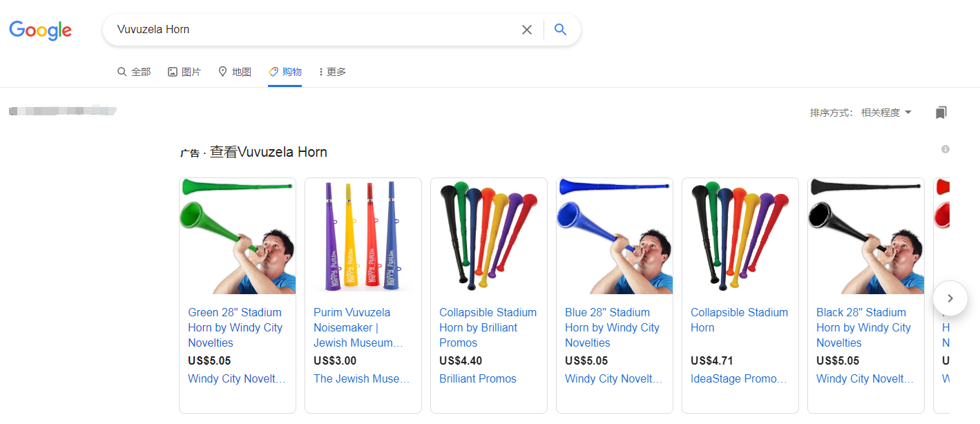Visit the Brilliant Promos seller link
The width and height of the screenshot is (980, 424).
coord(478,378)
